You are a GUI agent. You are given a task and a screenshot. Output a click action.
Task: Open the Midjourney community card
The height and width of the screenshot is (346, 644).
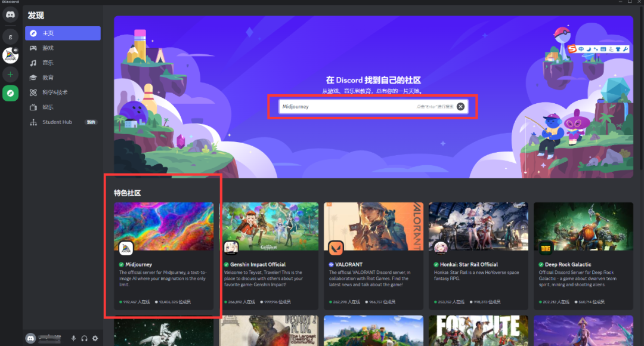(163, 255)
